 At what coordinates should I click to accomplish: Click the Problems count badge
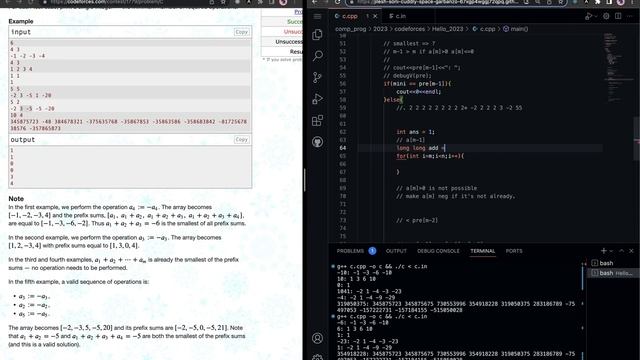tap(372, 251)
